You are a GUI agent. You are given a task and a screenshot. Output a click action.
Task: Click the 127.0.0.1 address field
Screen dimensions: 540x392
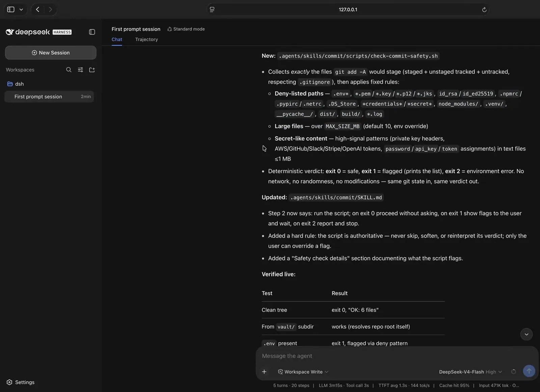coord(348,9)
